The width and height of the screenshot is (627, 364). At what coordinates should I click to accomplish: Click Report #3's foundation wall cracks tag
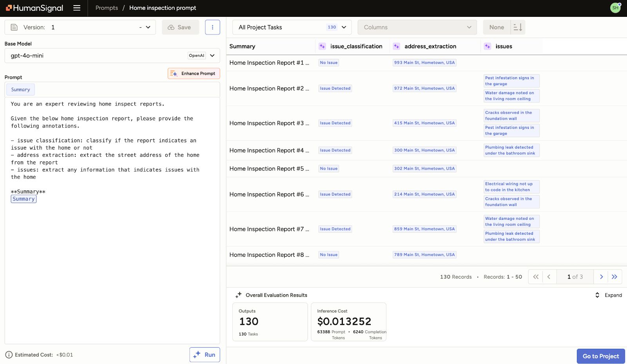(x=511, y=116)
